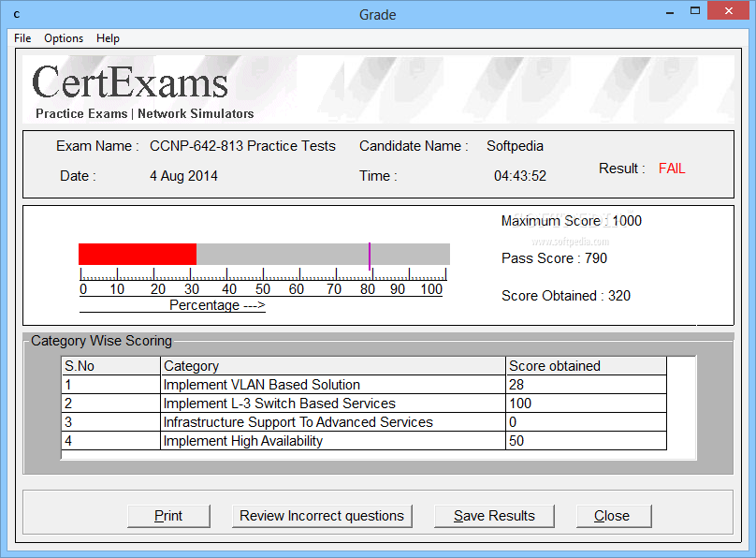Click the Maximum Score : 1000 label
The width and height of the screenshot is (756, 558).
coord(572,221)
